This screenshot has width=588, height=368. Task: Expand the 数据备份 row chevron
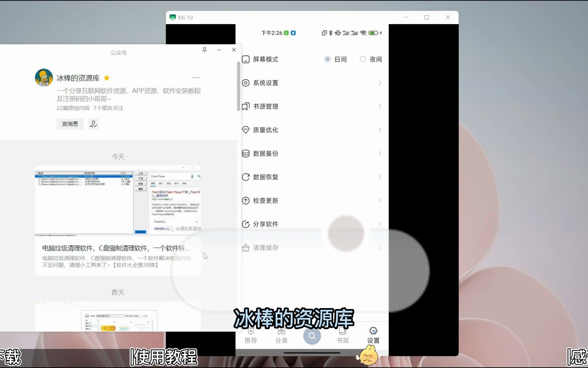pyautogui.click(x=380, y=153)
